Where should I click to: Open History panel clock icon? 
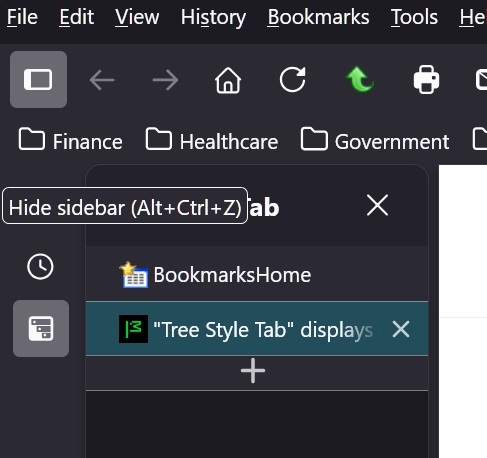(40, 267)
